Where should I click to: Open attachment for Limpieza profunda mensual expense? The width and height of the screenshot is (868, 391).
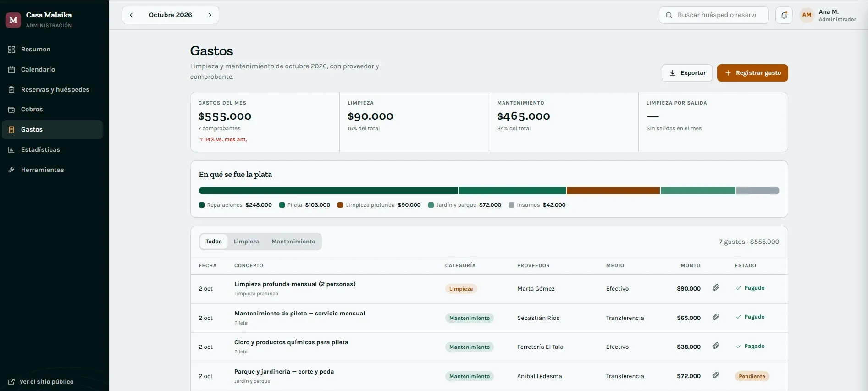[x=716, y=288]
